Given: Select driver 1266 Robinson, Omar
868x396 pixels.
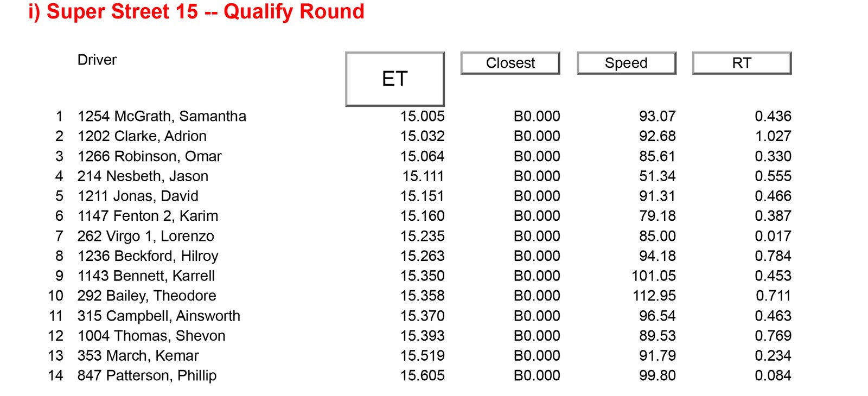Looking at the screenshot, I should (x=150, y=156).
